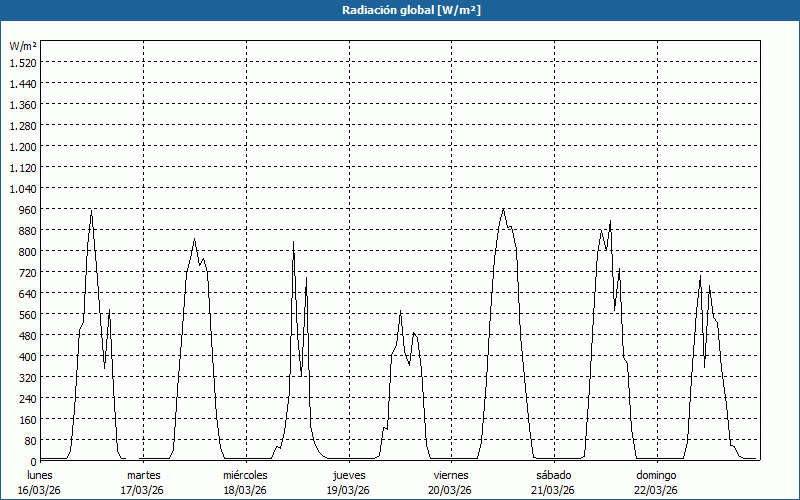Select the 480 y-axis tick label
800x500 pixels.
26,335
